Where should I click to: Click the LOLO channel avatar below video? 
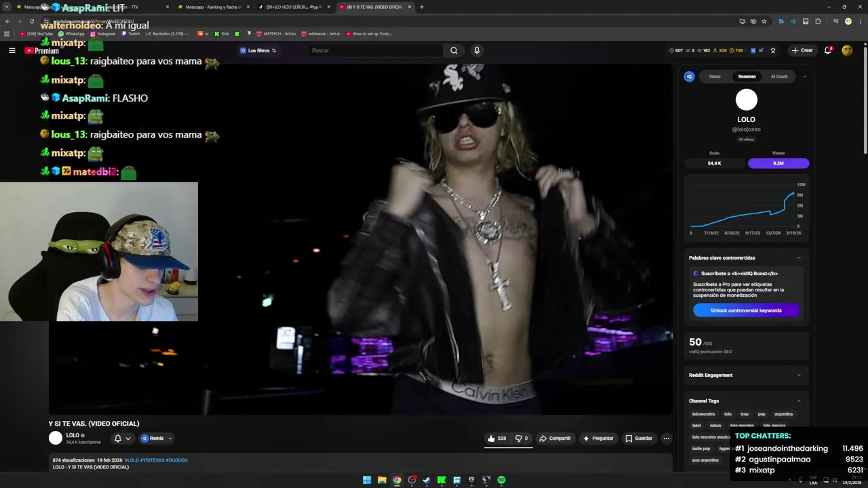[56, 439]
